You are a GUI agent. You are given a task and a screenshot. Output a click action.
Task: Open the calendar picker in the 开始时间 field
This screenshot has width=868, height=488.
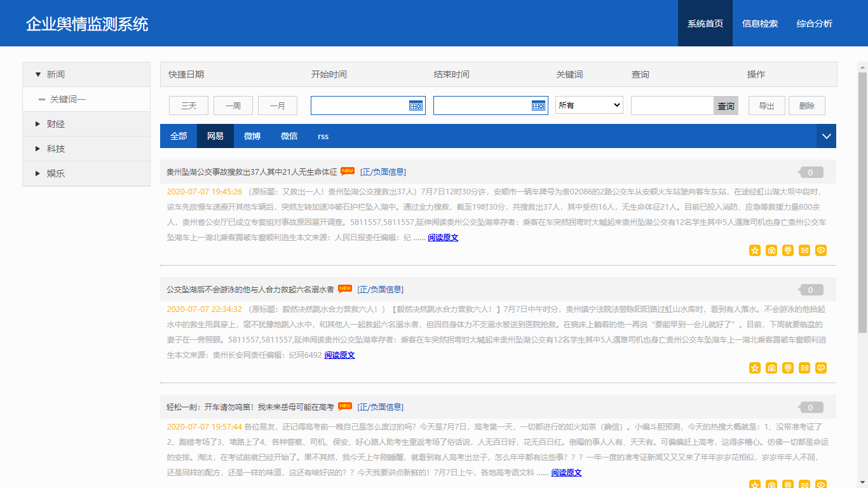click(416, 106)
